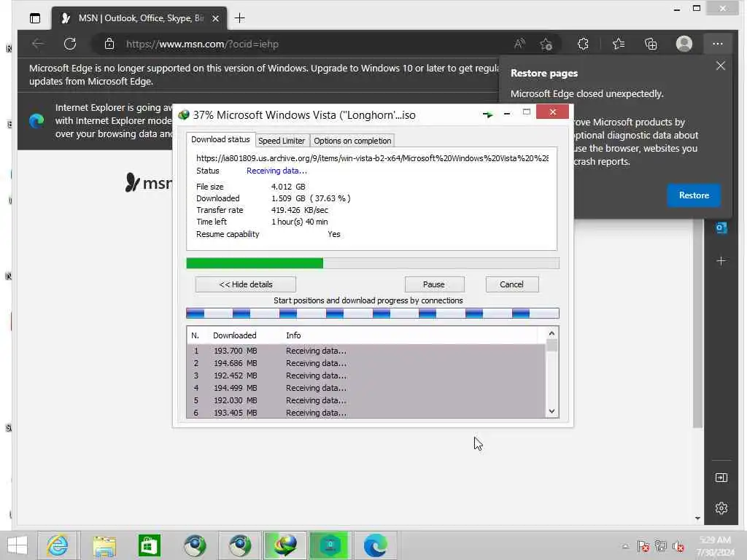Select connection row 192.030 MB
This screenshot has width=747, height=560.
tap(366, 400)
